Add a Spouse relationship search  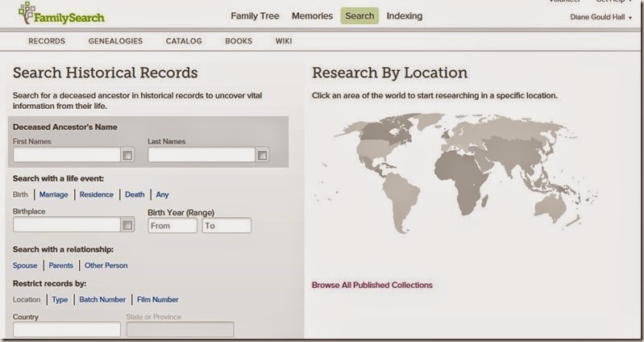pyautogui.click(x=25, y=265)
